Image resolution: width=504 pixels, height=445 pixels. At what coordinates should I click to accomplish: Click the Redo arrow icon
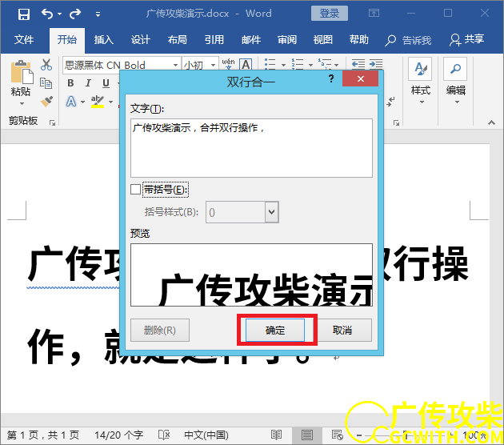click(x=75, y=14)
